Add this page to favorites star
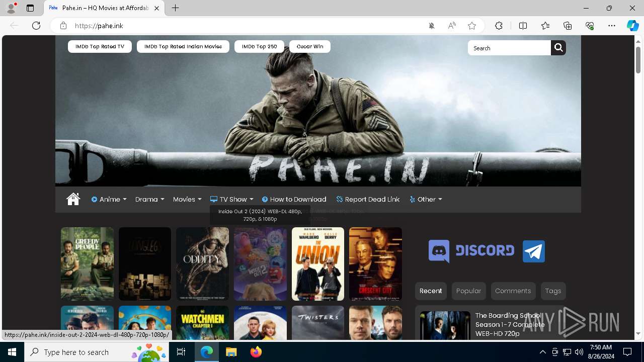This screenshot has width=644, height=362. pyautogui.click(x=472, y=26)
